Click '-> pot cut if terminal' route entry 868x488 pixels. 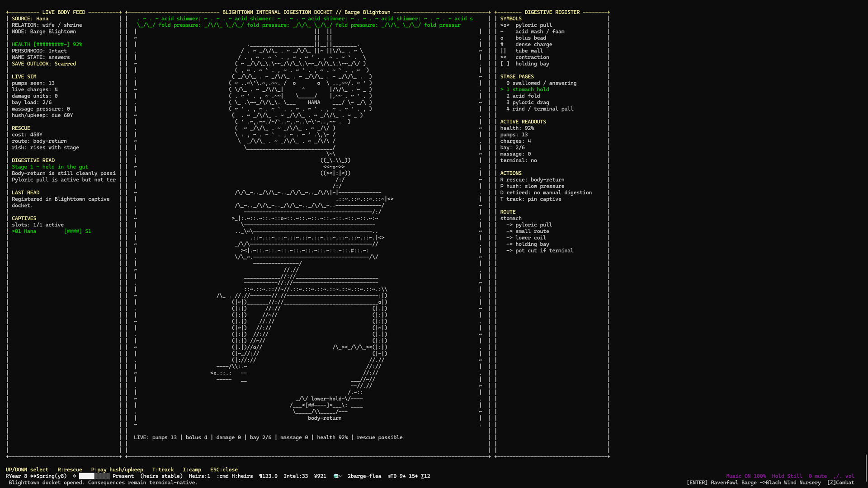539,250
